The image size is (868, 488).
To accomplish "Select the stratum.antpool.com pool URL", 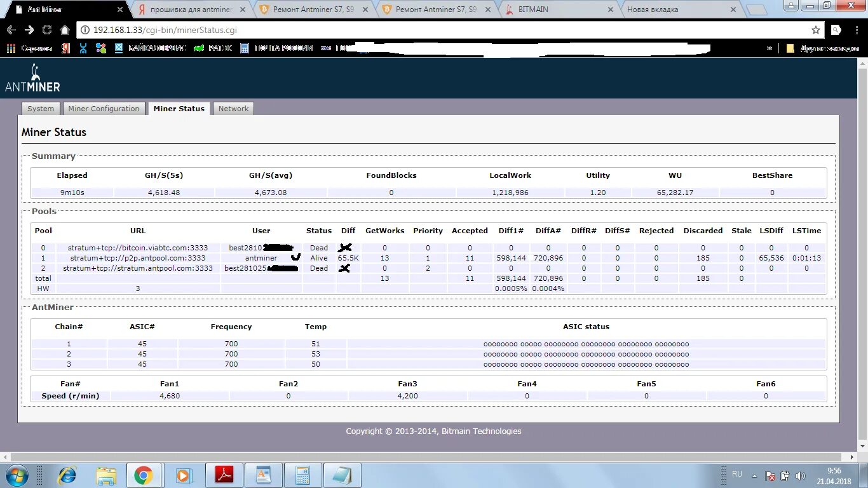I will click(x=138, y=268).
